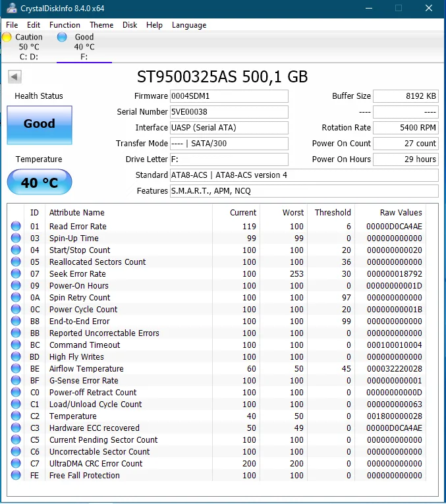446x504 pixels.
Task: Open the Theme menu
Action: [101, 25]
